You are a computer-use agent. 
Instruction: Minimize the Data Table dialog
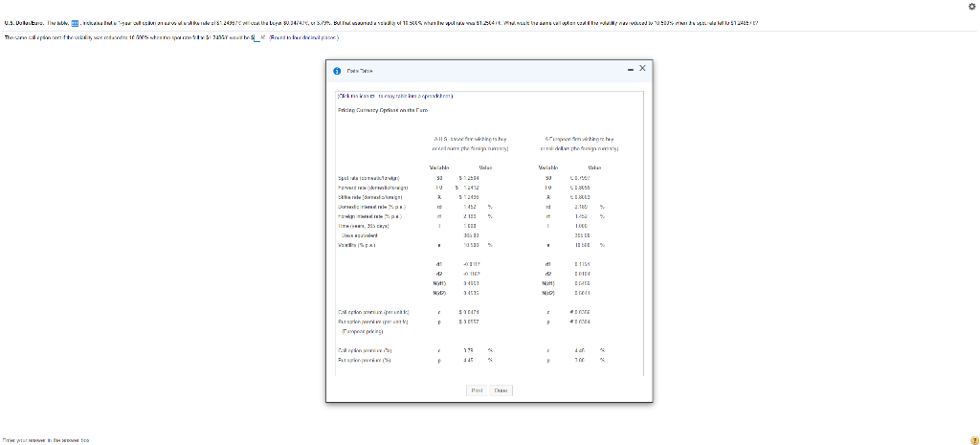click(632, 68)
